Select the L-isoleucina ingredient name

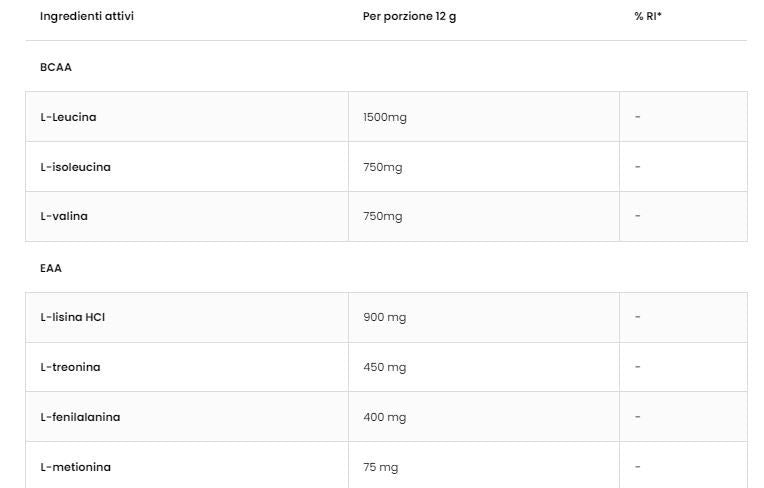75,167
